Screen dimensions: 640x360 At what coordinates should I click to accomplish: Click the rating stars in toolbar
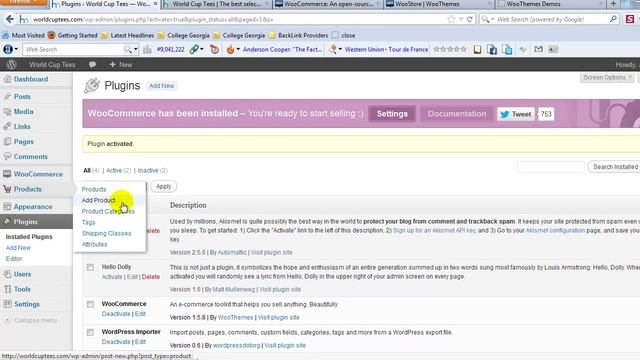click(x=450, y=49)
